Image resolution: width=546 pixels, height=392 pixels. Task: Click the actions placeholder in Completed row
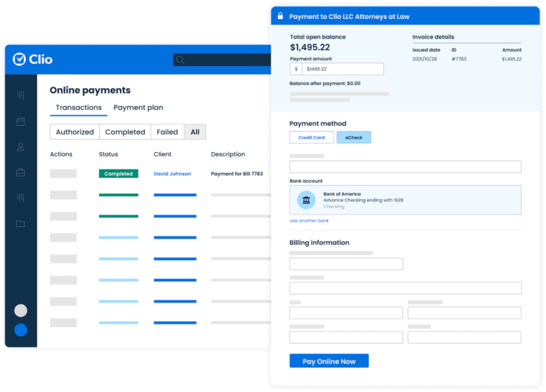pyautogui.click(x=63, y=174)
